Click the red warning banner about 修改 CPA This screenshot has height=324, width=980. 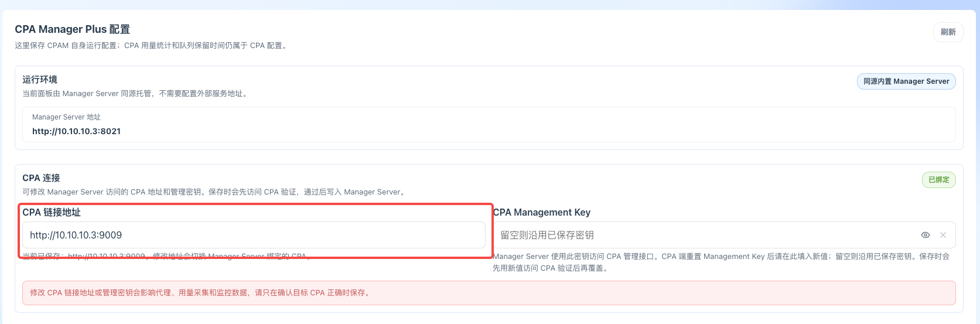tap(489, 293)
